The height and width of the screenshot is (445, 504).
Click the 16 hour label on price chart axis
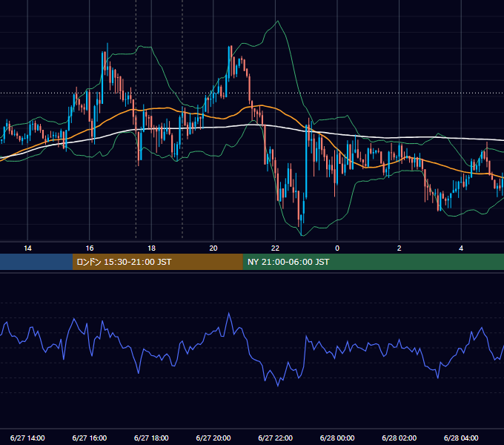pos(90,248)
